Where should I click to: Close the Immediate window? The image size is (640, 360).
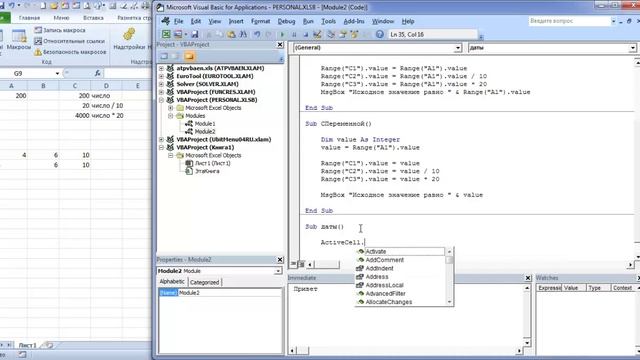pyautogui.click(x=528, y=278)
